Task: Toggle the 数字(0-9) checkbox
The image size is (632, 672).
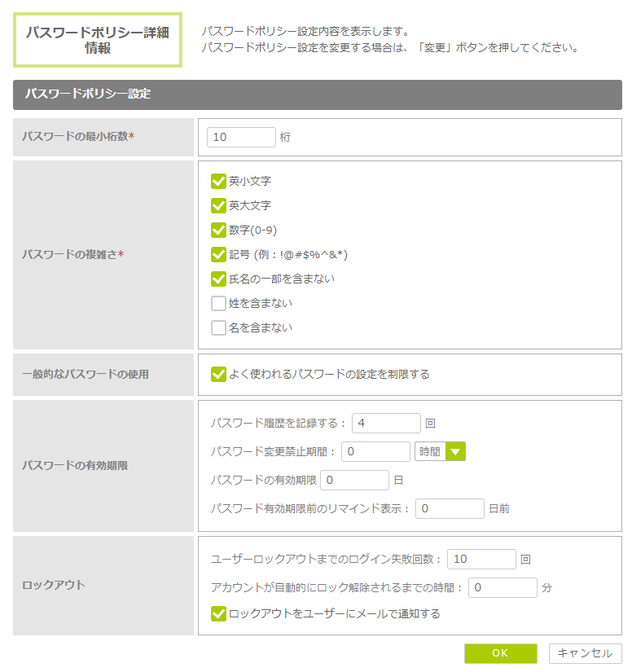Action: 218,230
